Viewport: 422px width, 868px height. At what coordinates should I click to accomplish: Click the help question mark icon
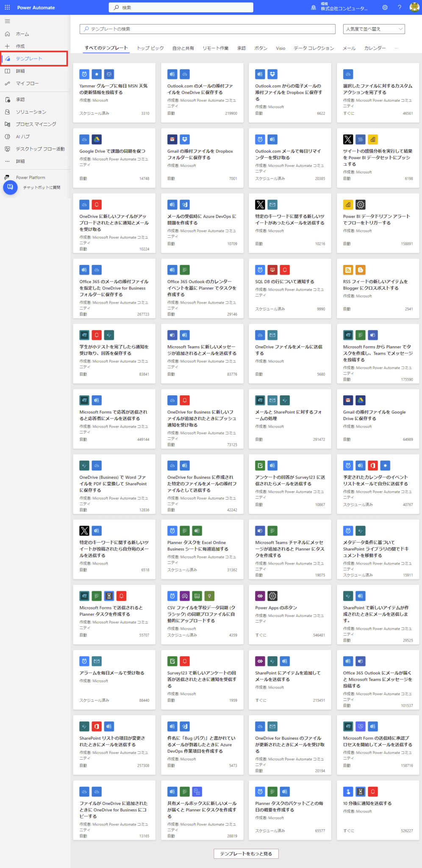(400, 7)
